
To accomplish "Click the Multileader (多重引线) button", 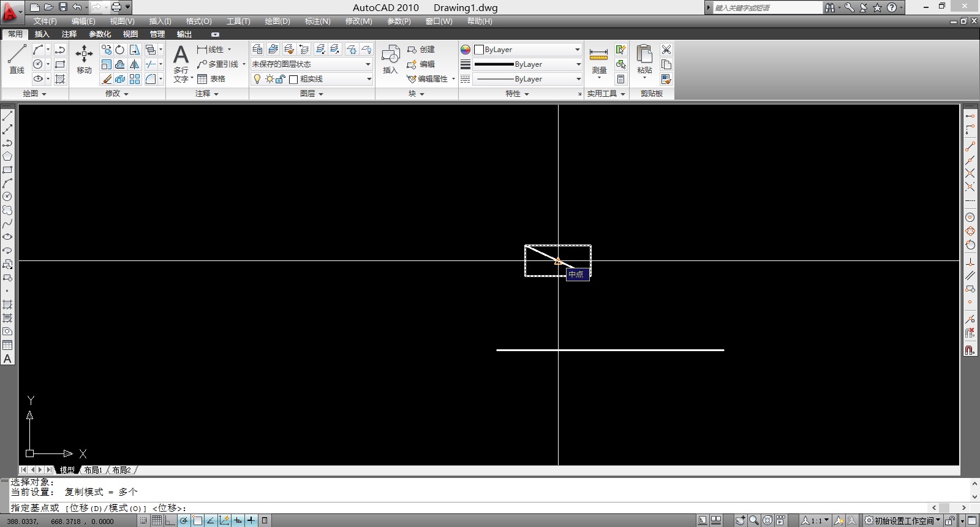I will tap(219, 64).
